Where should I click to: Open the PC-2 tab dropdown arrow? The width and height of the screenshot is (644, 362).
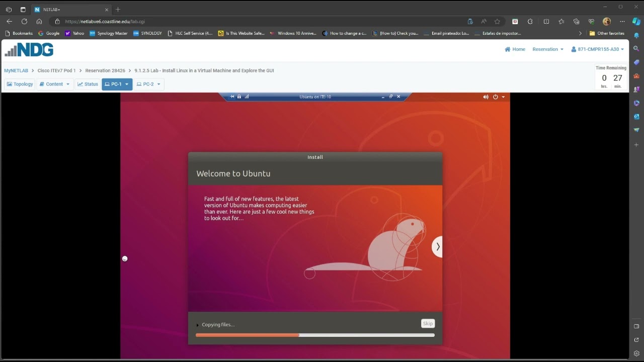click(159, 84)
